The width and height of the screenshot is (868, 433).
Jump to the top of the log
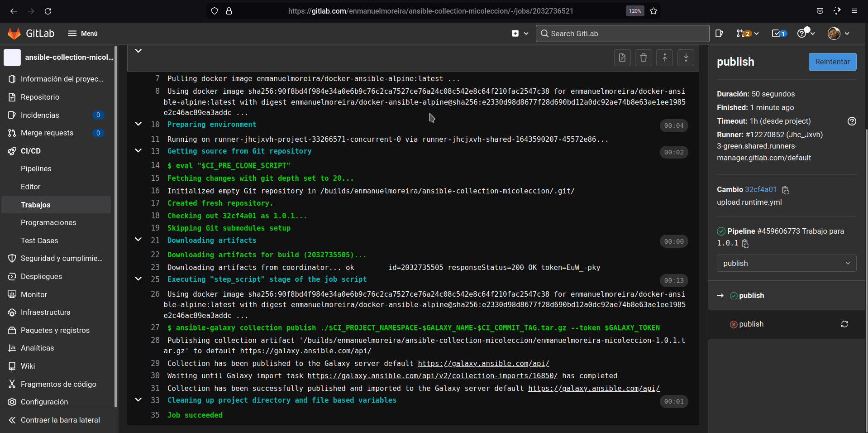(x=665, y=58)
